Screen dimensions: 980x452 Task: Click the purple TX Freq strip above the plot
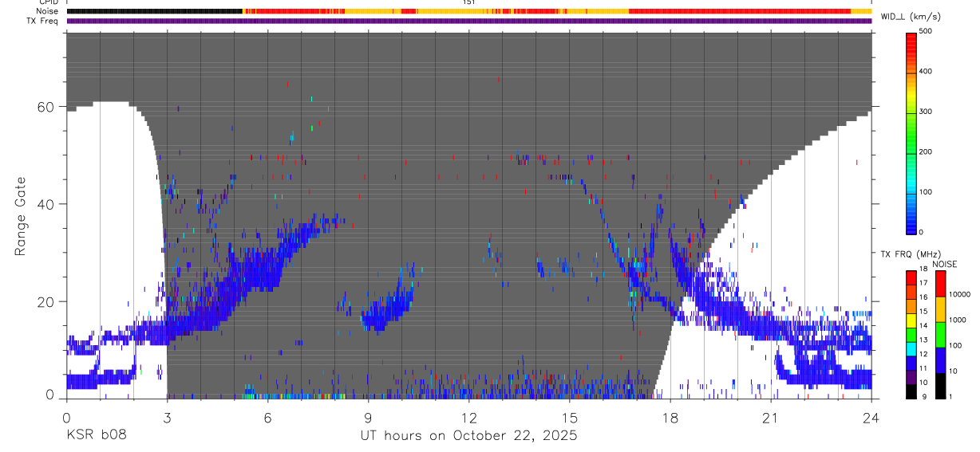click(x=469, y=21)
